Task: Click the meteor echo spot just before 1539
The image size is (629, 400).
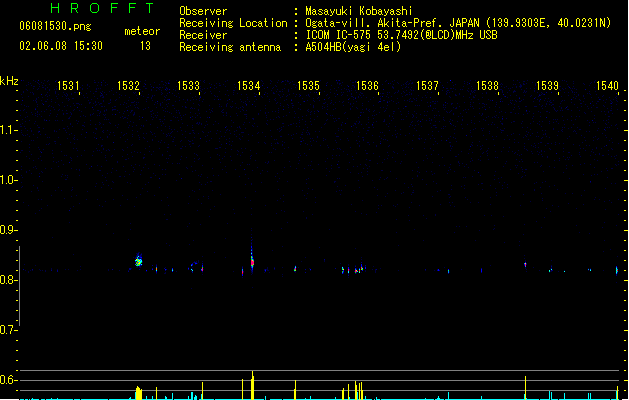Action: click(x=525, y=264)
